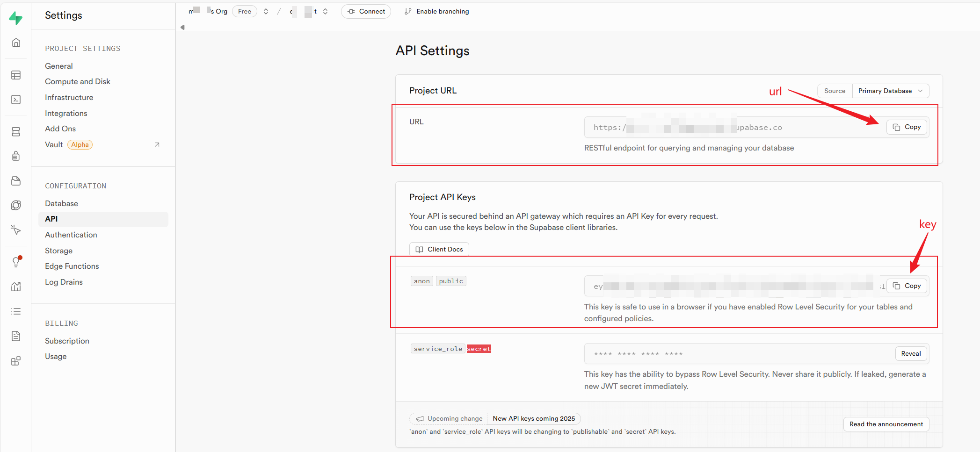Open the Primary Database source dropdown
980x452 pixels.
click(x=890, y=91)
